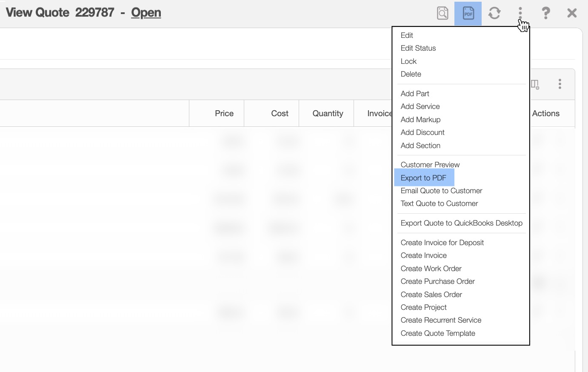The width and height of the screenshot is (588, 372).
Task: Click the refresh arrows icon
Action: point(494,13)
